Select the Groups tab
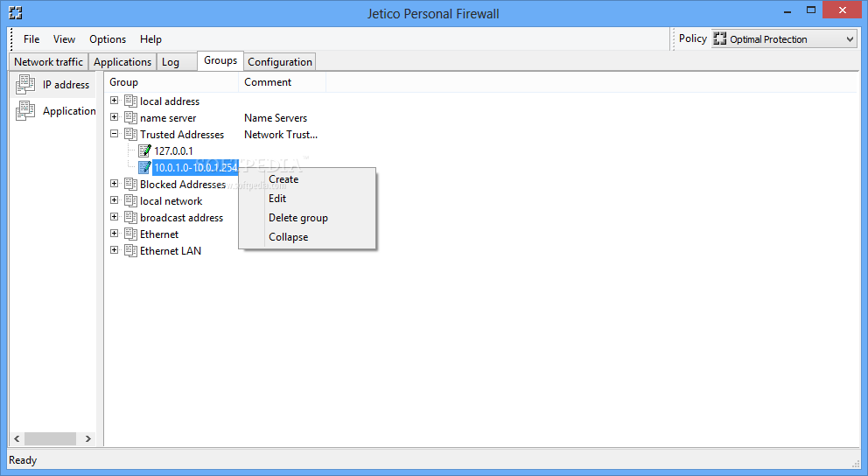868x476 pixels. tap(220, 60)
